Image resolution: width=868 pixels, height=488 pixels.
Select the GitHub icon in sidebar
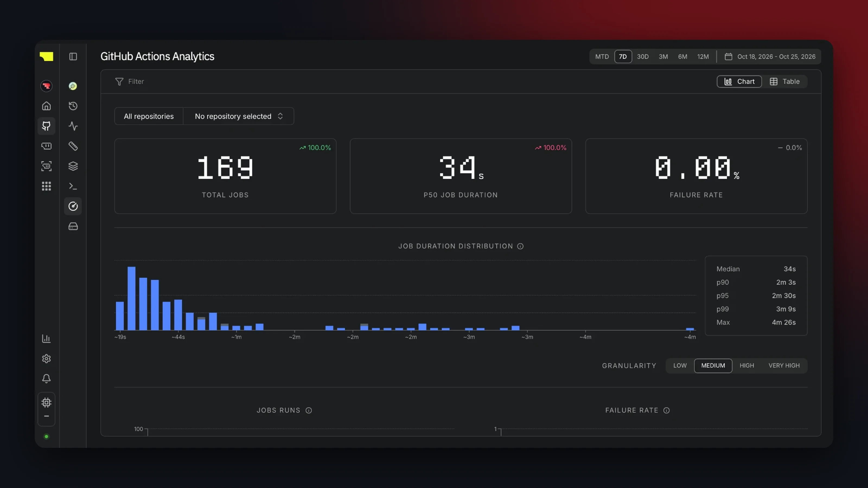click(46, 126)
